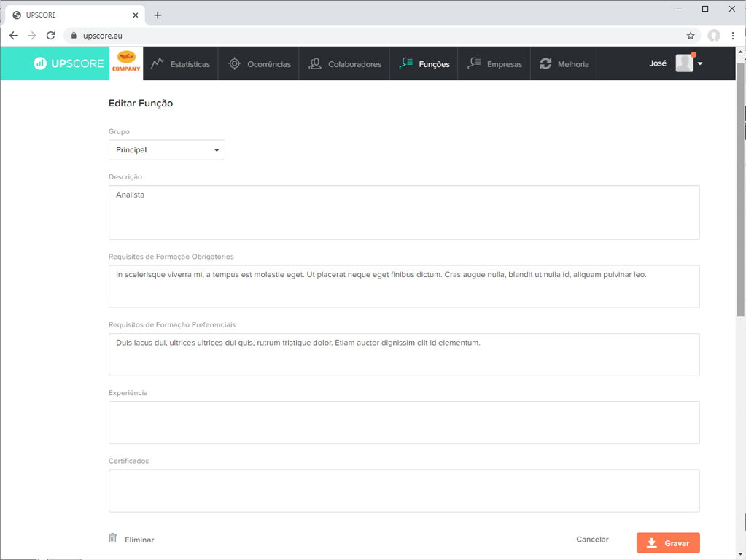
Task: Open the Company logo thumbnail
Action: (126, 63)
